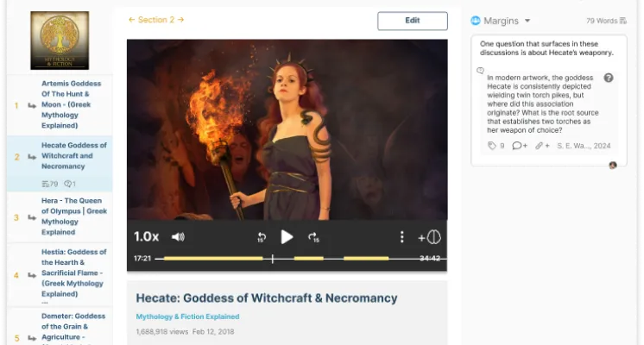Click the 79 Words count icon
Screen dimensions: 644x345
pos(623,21)
